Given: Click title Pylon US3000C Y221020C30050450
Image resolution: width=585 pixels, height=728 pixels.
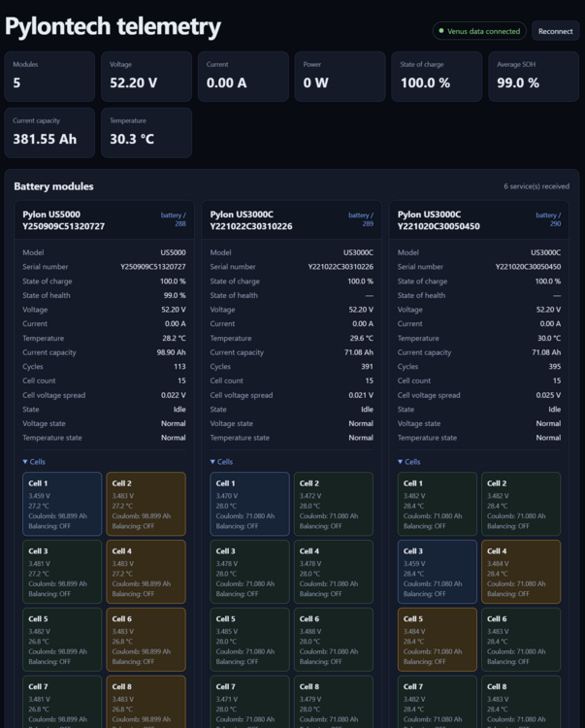Looking at the screenshot, I should pos(439,220).
